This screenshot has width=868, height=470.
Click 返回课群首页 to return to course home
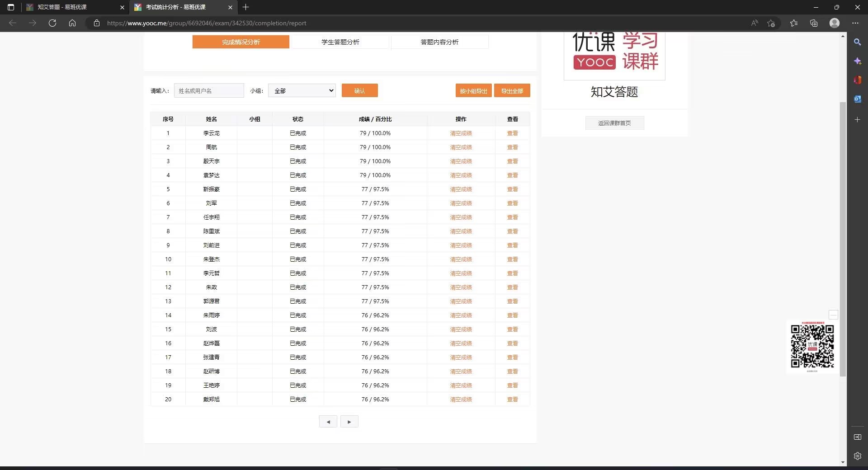pos(614,123)
